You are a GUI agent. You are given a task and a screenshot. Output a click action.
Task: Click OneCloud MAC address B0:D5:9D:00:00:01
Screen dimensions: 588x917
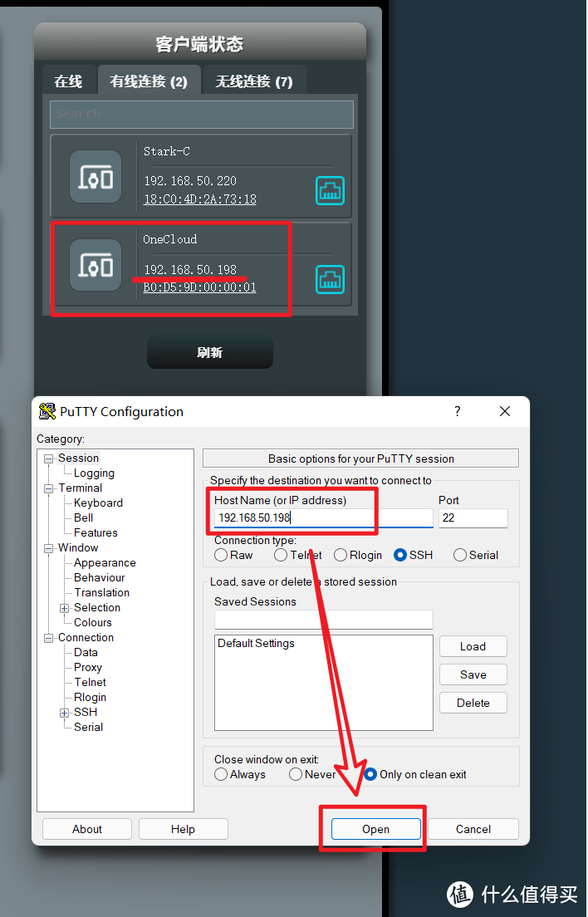200,287
